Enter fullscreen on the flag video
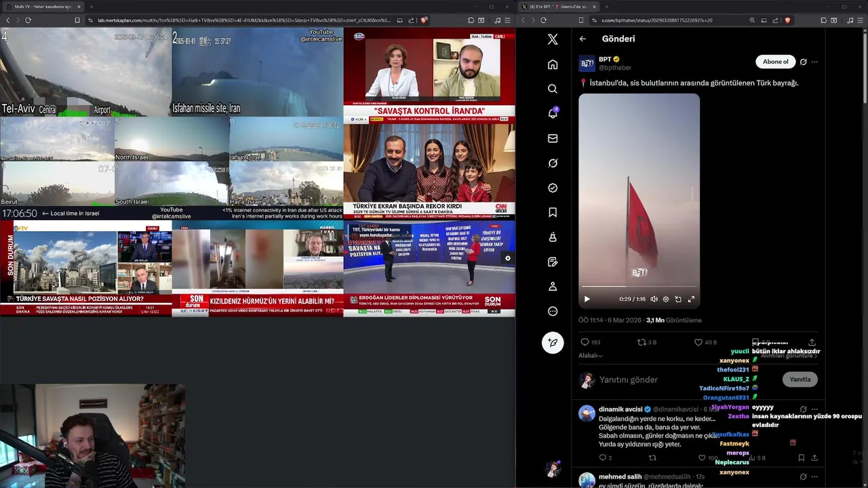This screenshot has height=488, width=868. (691, 299)
